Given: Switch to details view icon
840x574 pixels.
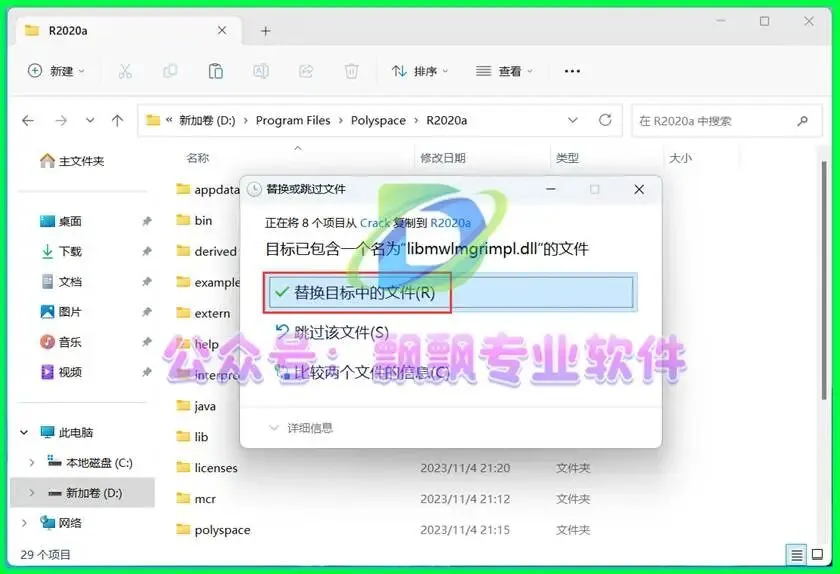Looking at the screenshot, I should pos(796,555).
